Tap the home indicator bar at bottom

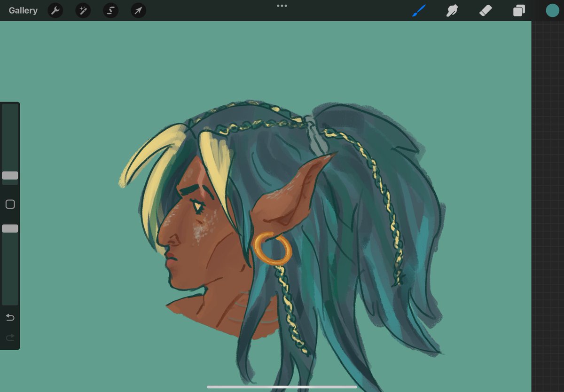point(282,387)
